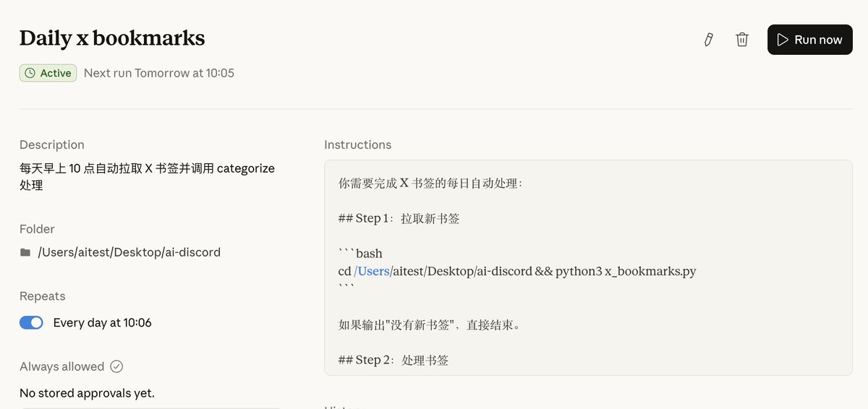Click the 如果输出"没有新书签" line
Image resolution: width=868 pixels, height=409 pixels.
pyautogui.click(x=430, y=324)
